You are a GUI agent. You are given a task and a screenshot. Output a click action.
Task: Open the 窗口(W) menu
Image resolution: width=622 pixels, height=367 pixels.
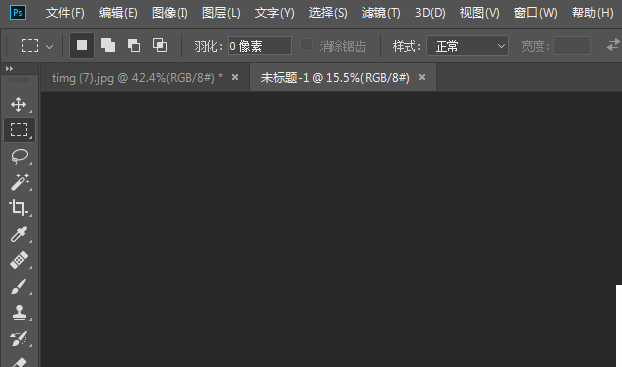pyautogui.click(x=536, y=13)
